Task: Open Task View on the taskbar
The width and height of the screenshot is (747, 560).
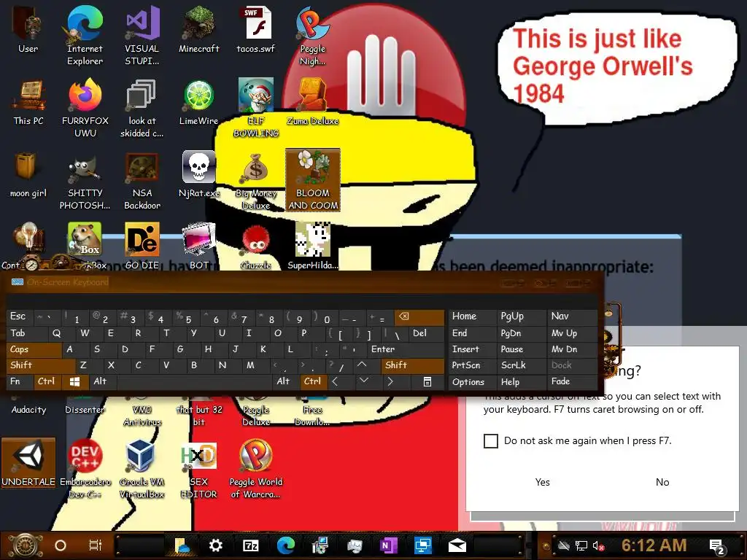Action: click(x=96, y=545)
